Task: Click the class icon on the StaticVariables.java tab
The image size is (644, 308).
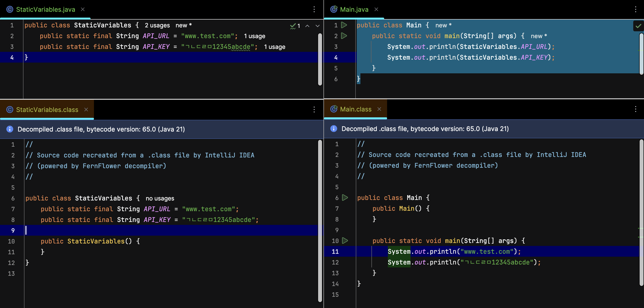Action: coord(9,9)
